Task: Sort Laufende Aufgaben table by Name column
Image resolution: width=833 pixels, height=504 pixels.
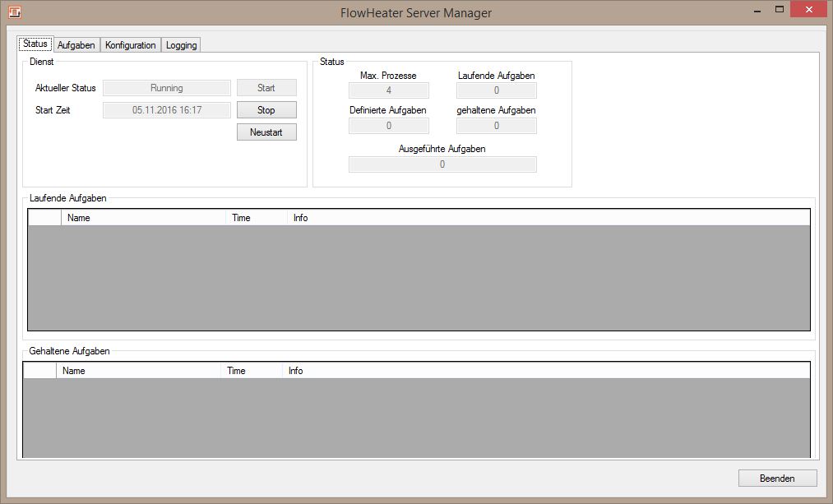Action: click(x=143, y=218)
